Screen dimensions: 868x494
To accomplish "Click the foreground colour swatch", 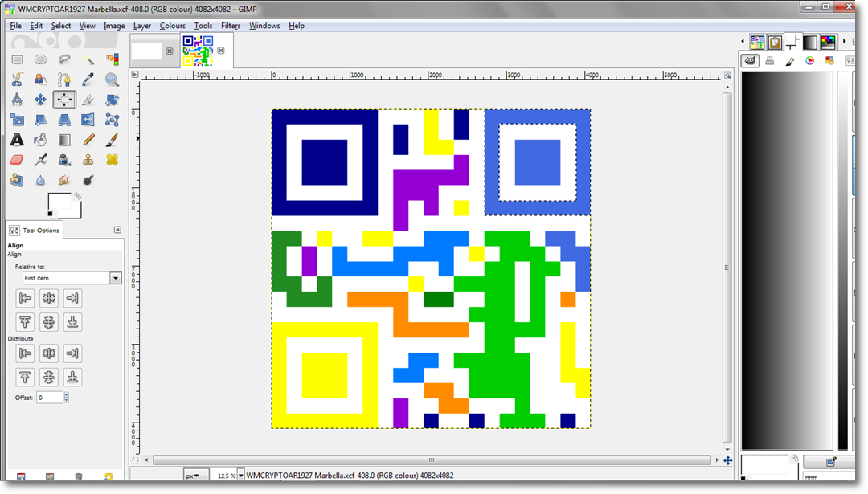I will click(x=58, y=202).
